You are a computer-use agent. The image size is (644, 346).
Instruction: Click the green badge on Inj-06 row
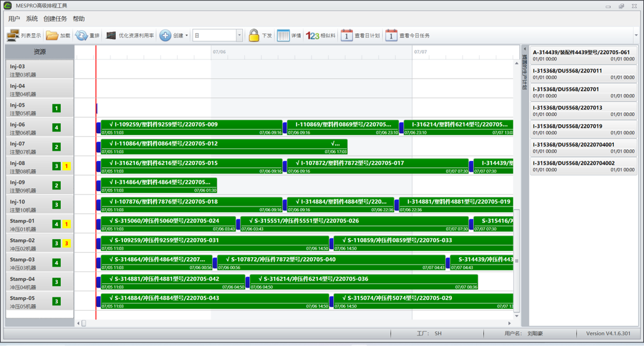[x=57, y=127]
